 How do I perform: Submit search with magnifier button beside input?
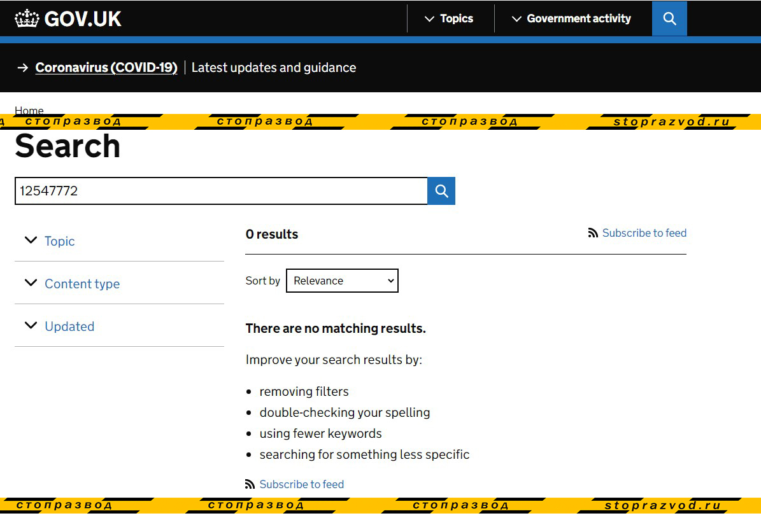[441, 191]
